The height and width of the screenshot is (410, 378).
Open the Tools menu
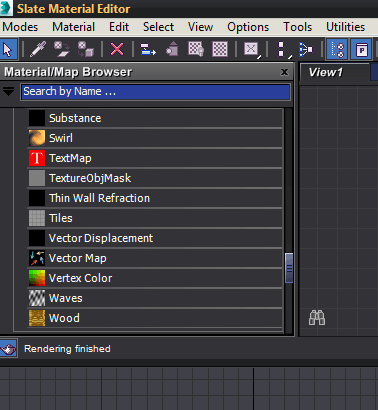click(297, 27)
